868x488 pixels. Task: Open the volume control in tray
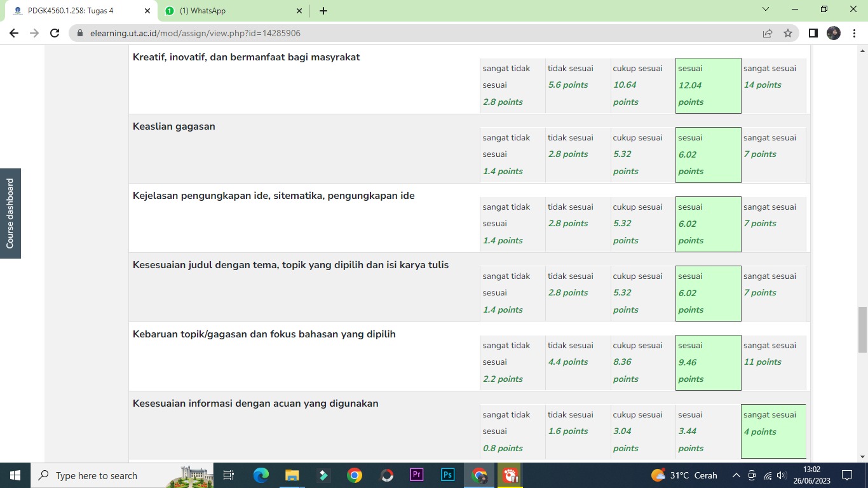pos(782,475)
